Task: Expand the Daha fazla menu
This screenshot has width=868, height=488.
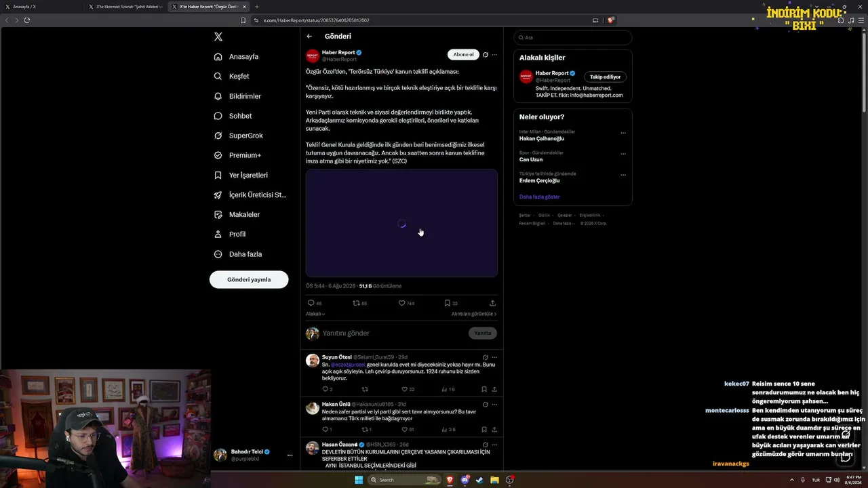Action: pyautogui.click(x=238, y=254)
